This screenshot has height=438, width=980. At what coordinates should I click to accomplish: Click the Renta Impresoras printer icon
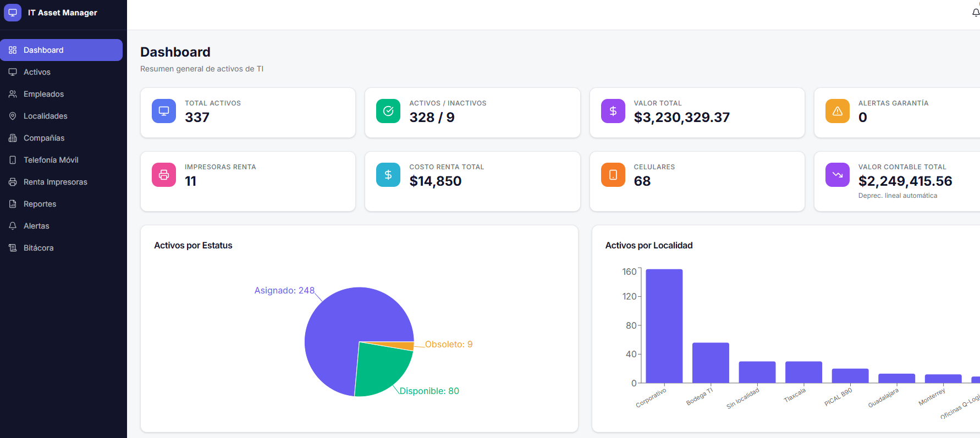pyautogui.click(x=13, y=182)
